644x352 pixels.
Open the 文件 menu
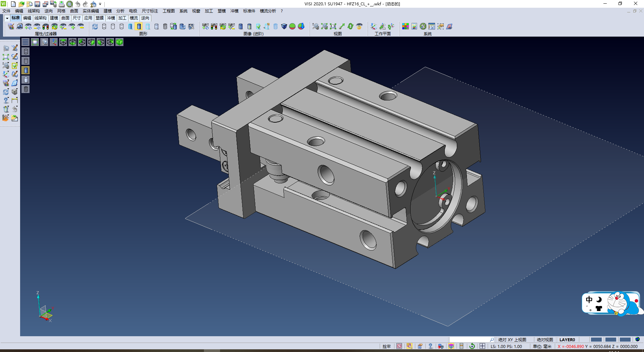(x=6, y=11)
